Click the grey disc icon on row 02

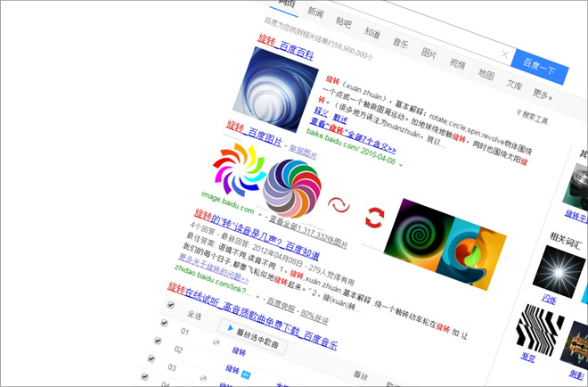tap(216, 342)
